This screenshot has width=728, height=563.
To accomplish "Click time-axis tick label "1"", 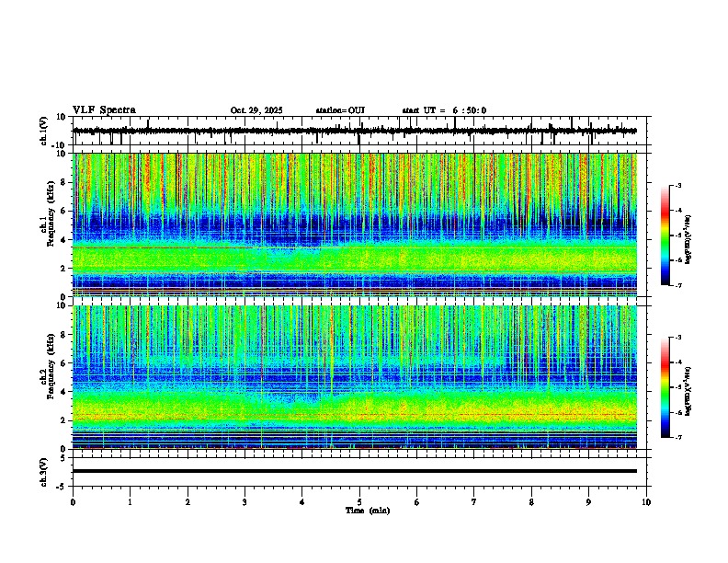I will [131, 502].
